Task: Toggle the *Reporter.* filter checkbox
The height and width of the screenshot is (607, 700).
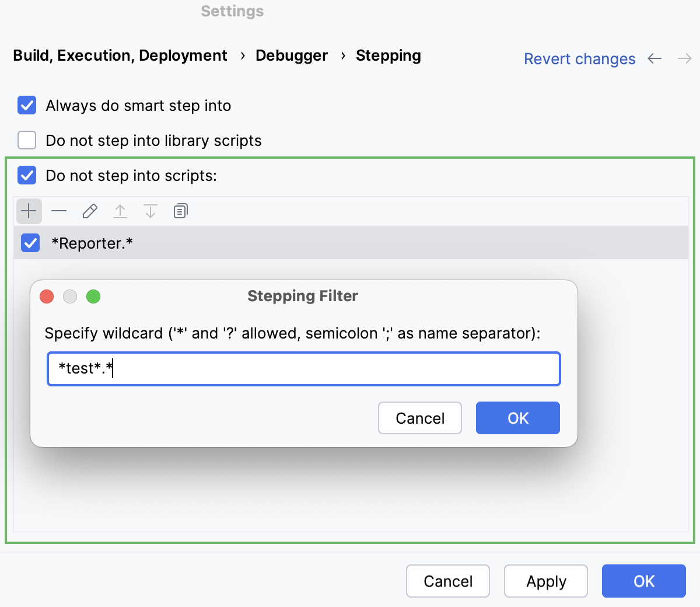Action: click(x=30, y=243)
